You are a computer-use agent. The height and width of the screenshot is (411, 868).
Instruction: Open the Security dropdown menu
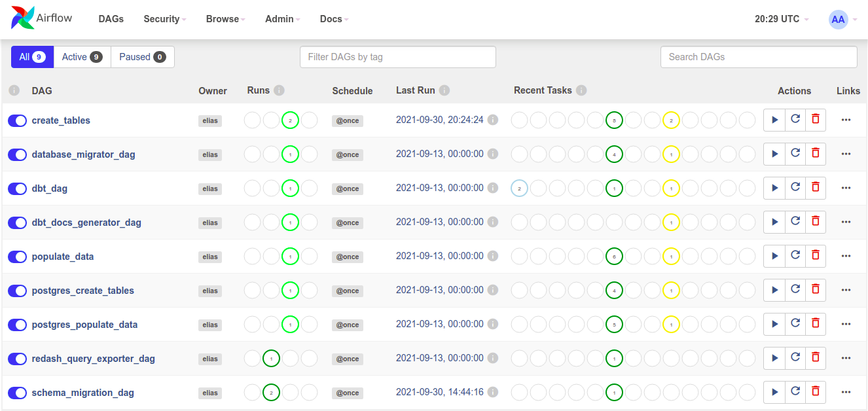click(165, 19)
